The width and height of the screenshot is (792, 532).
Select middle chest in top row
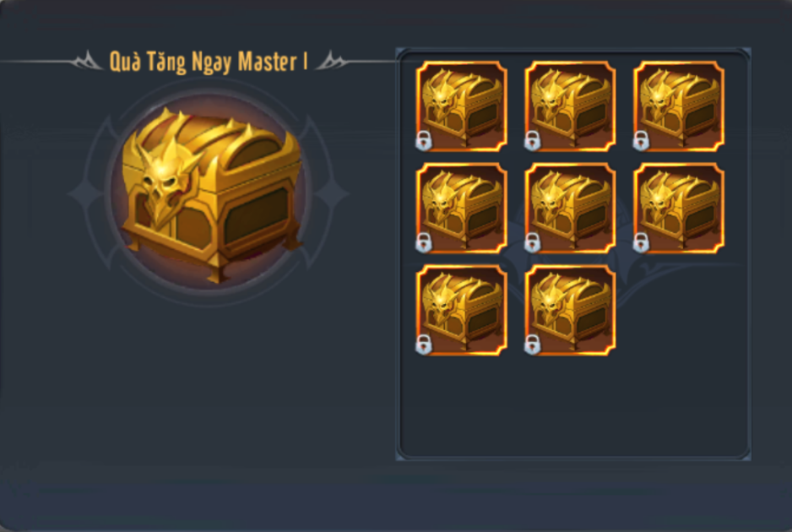pyautogui.click(x=570, y=106)
